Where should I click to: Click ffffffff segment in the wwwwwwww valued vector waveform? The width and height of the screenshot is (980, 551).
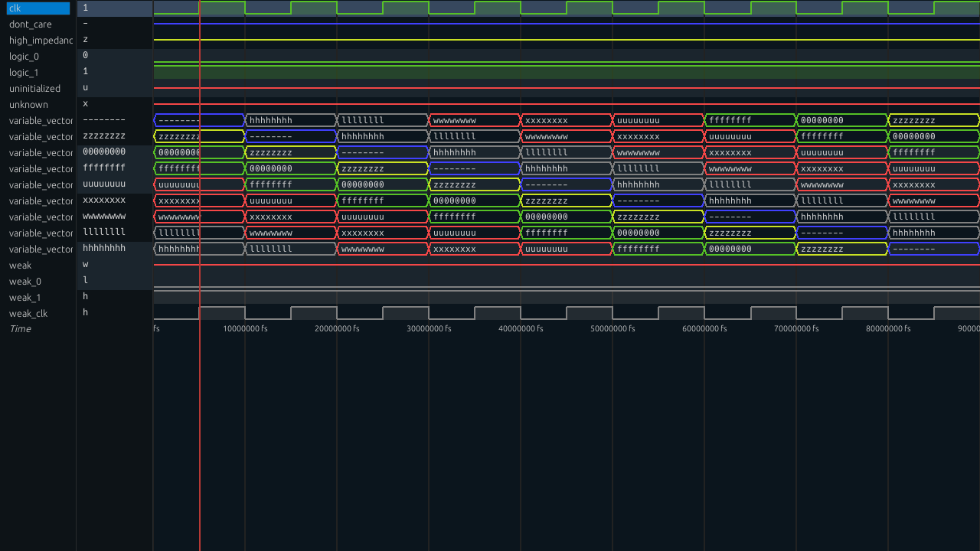[475, 217]
